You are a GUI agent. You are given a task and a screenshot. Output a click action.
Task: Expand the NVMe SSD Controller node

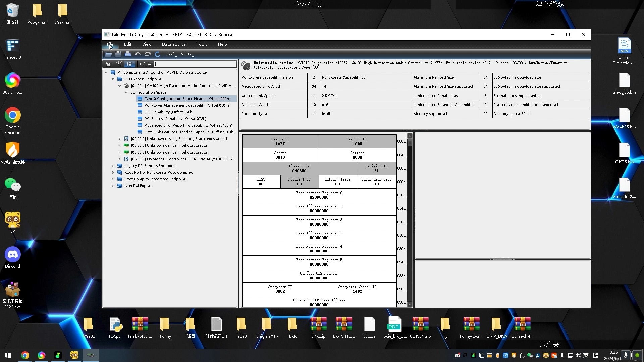[119, 159]
